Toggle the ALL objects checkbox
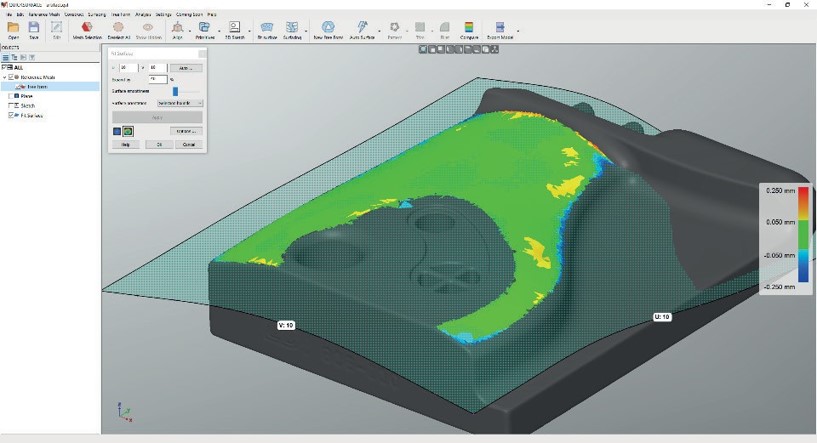This screenshot has width=817, height=443. pos(5,67)
